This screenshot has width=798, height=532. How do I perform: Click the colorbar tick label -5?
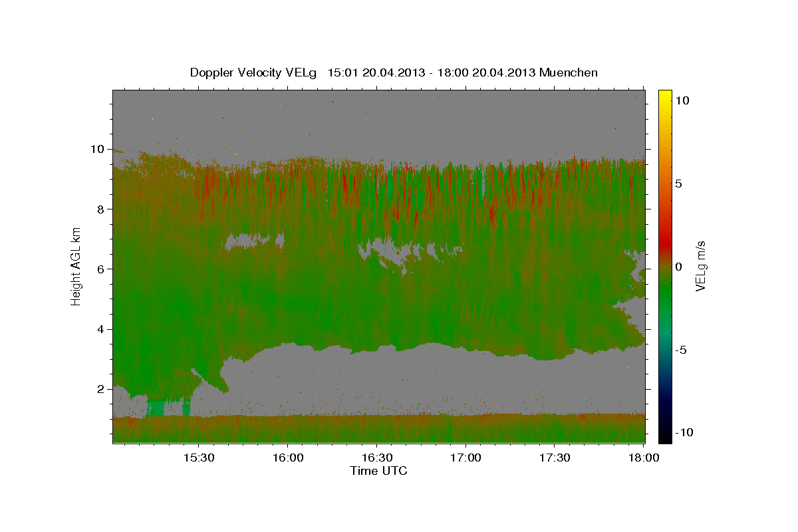pos(682,350)
